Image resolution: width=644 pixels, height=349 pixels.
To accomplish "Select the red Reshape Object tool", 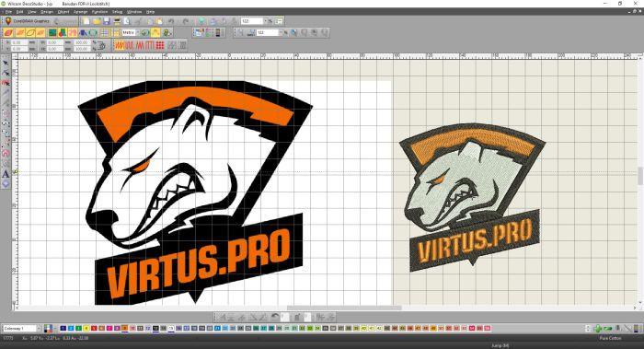I will click(x=6, y=83).
